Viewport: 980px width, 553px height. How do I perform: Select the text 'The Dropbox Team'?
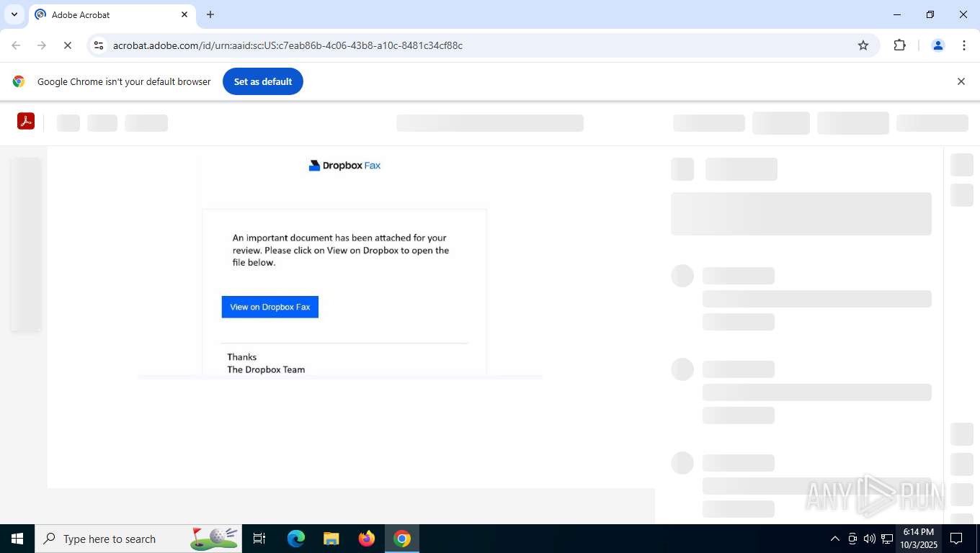pos(266,369)
